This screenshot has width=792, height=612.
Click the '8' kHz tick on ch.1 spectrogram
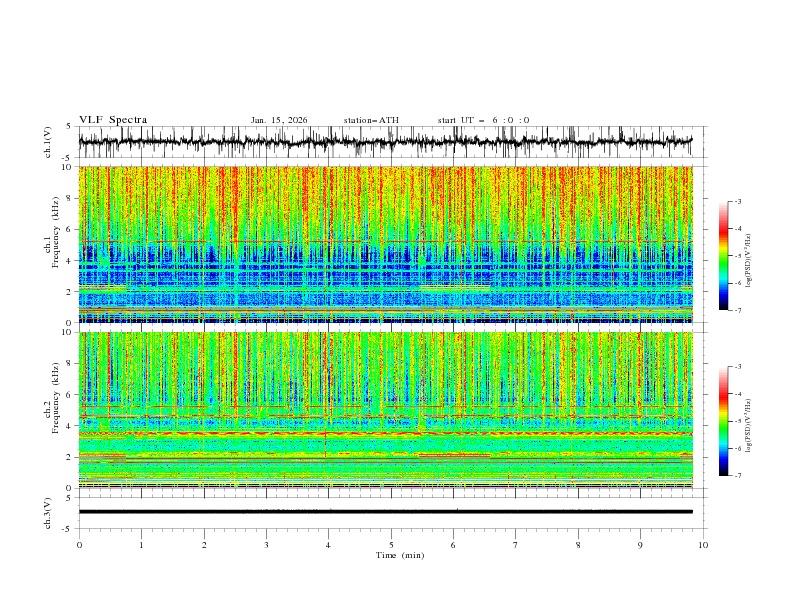70,198
